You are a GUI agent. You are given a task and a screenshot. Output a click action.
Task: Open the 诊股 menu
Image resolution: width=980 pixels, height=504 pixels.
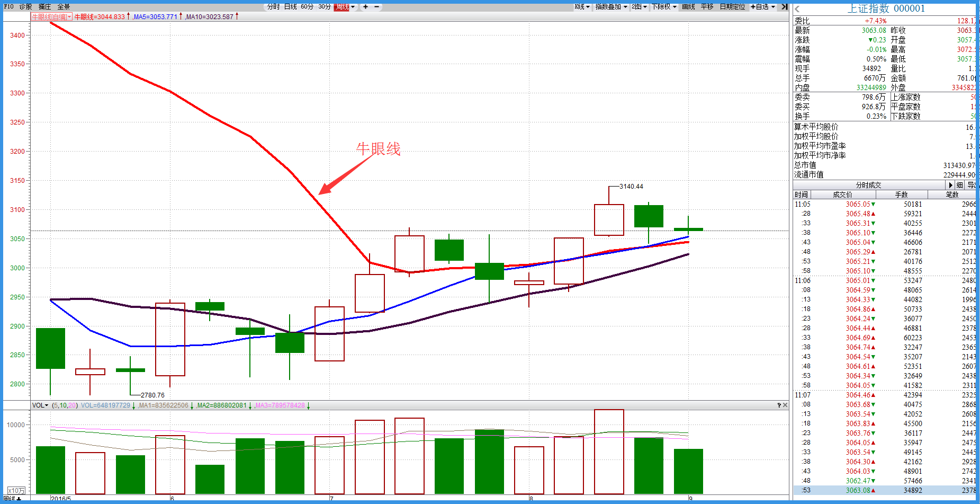pyautogui.click(x=25, y=7)
